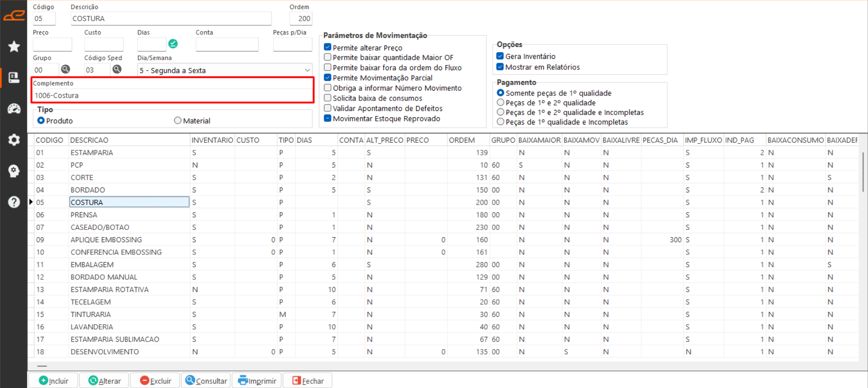This screenshot has width=868, height=388.
Task: Click the help question mark icon
Action: (x=14, y=202)
